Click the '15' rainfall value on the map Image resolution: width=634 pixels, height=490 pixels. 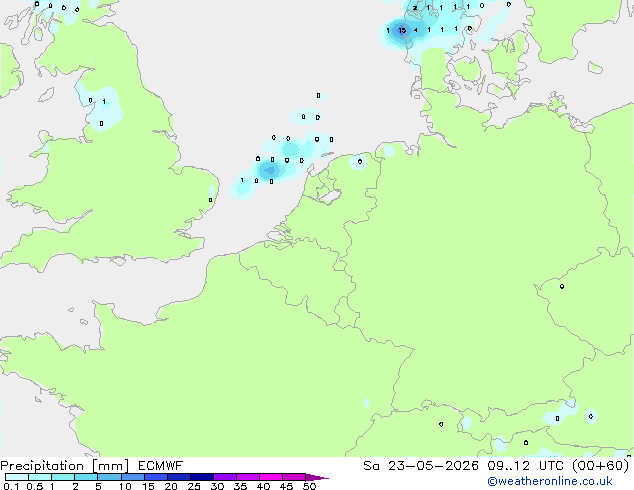tap(402, 30)
